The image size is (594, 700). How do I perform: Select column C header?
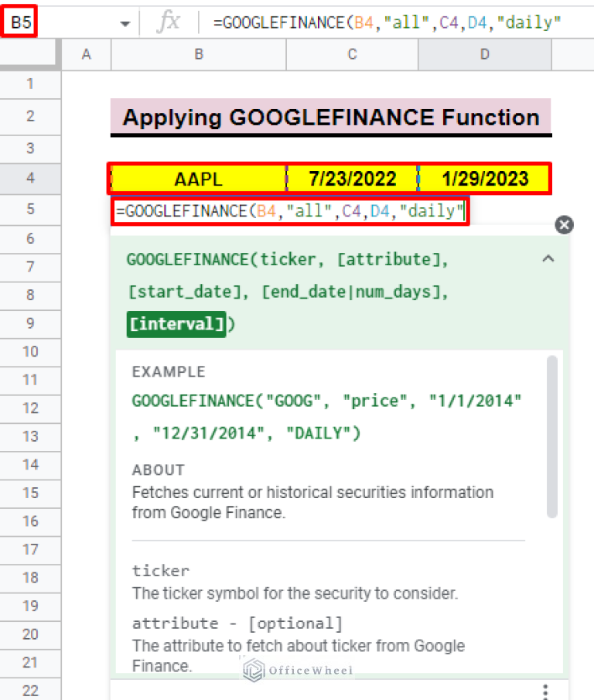coord(352,54)
